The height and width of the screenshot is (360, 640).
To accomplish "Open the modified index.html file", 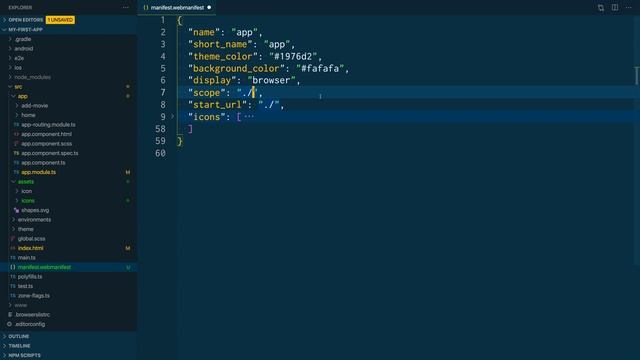I will pos(30,248).
